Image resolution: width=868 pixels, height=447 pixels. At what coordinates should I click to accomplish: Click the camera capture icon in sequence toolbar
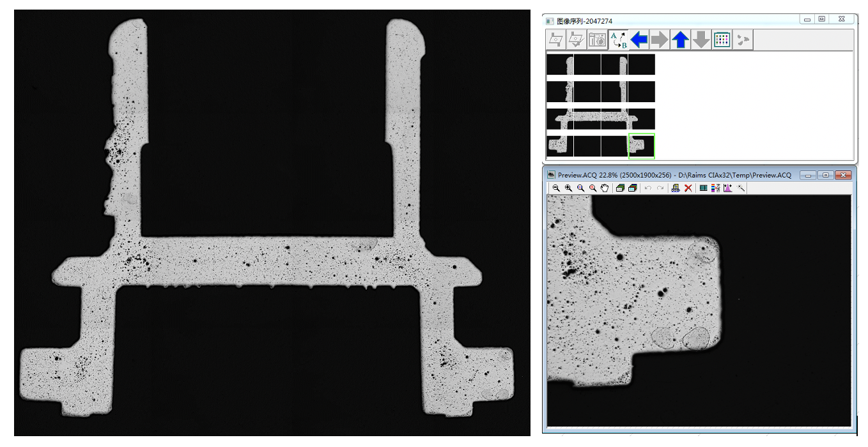[x=598, y=40]
